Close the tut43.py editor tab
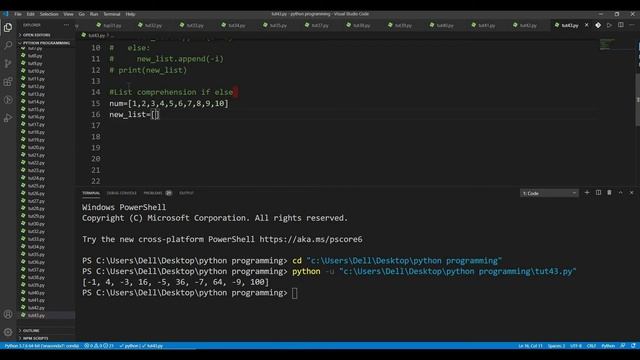Image resolution: width=640 pixels, height=360 pixels. pos(587,25)
